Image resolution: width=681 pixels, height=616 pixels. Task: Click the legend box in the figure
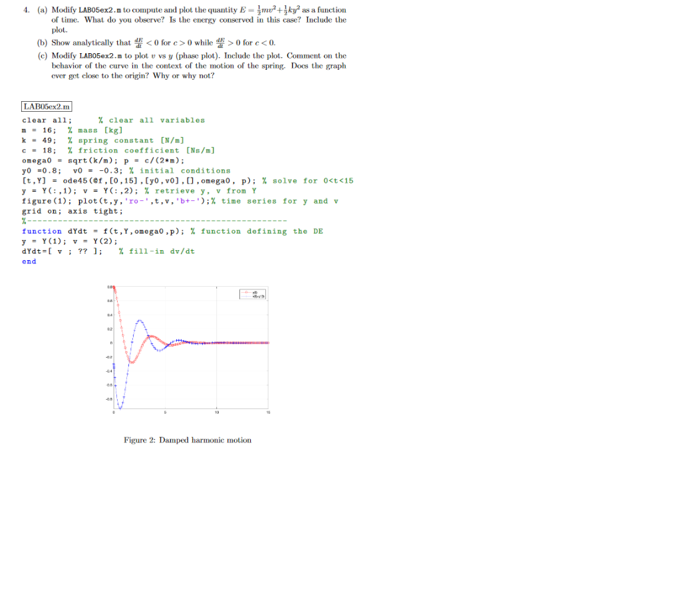tap(254, 294)
